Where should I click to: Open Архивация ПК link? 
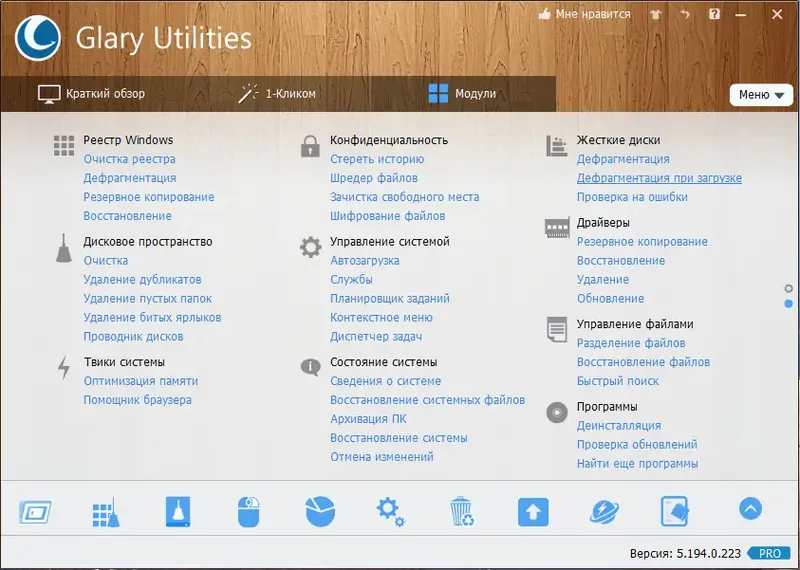(368, 419)
